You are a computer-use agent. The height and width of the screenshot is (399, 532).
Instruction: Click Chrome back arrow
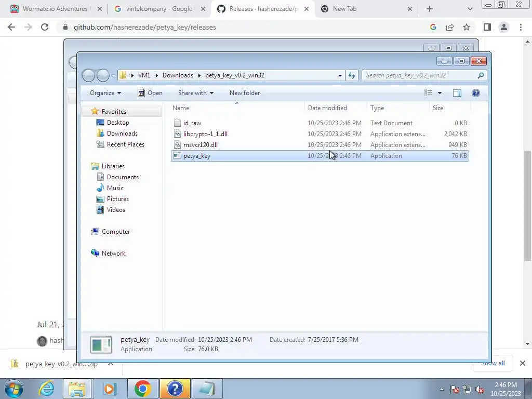click(x=11, y=27)
